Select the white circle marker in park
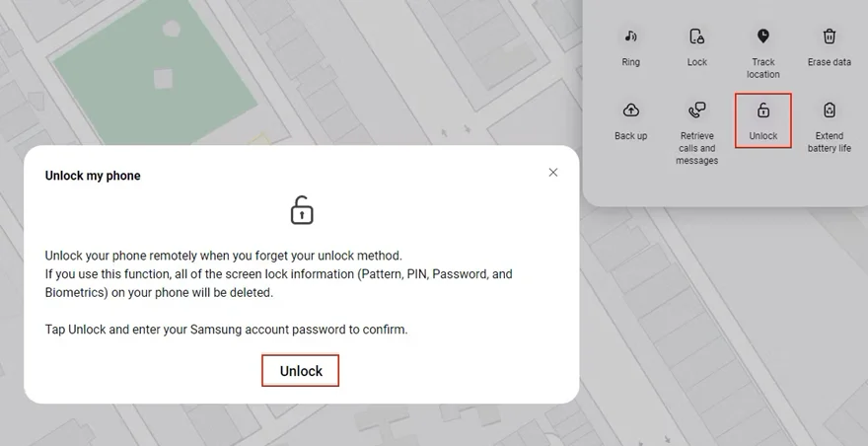 click(x=171, y=29)
